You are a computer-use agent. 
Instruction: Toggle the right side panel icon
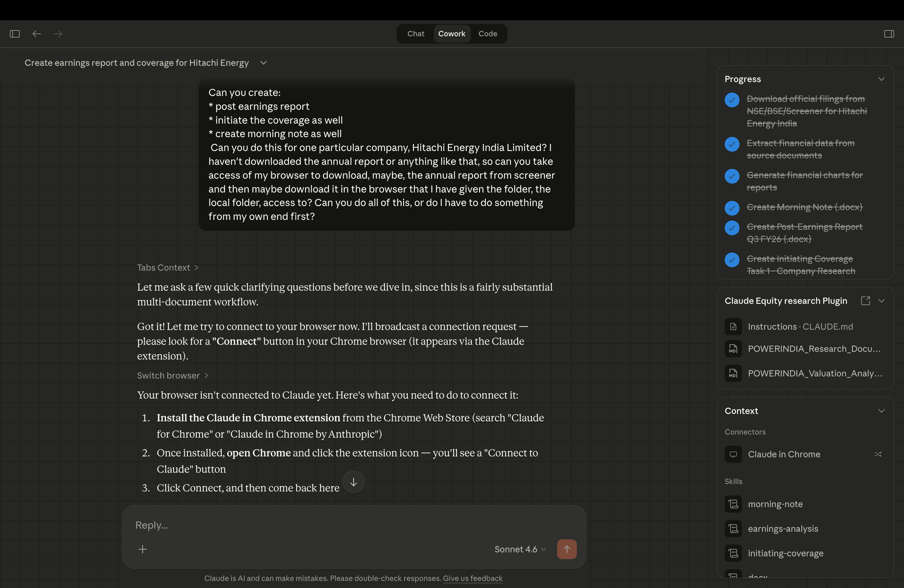pos(889,34)
